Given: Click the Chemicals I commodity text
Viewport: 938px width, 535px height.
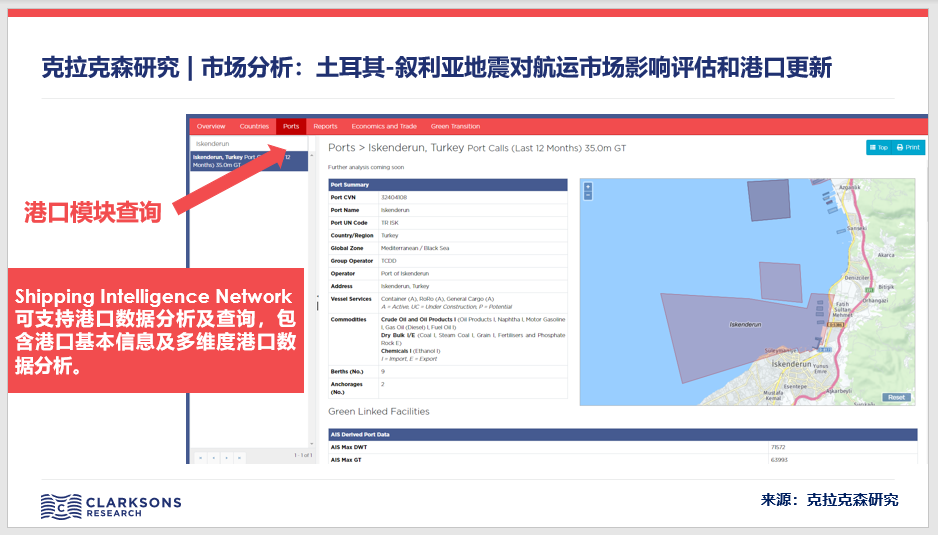Looking at the screenshot, I should pyautogui.click(x=411, y=351).
